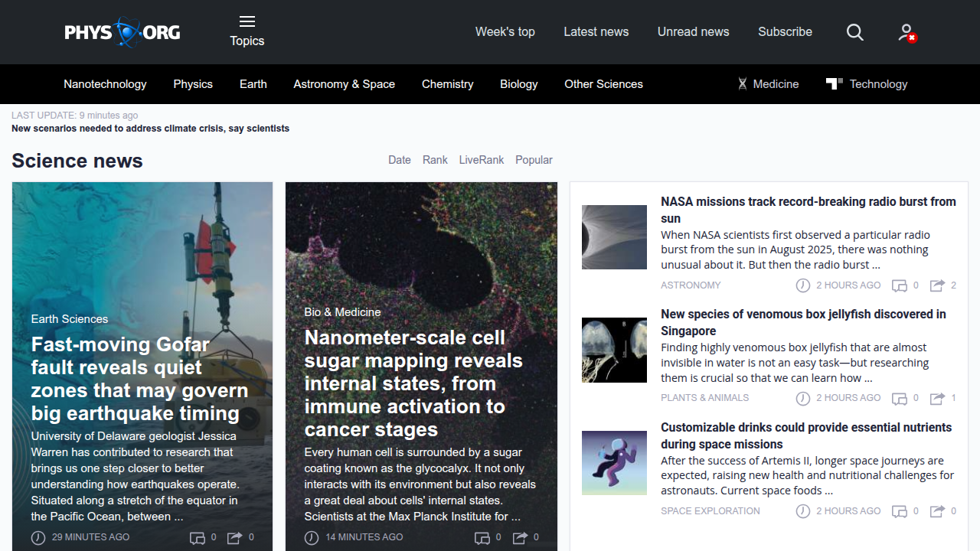Sort science news by LiveRank

point(482,160)
